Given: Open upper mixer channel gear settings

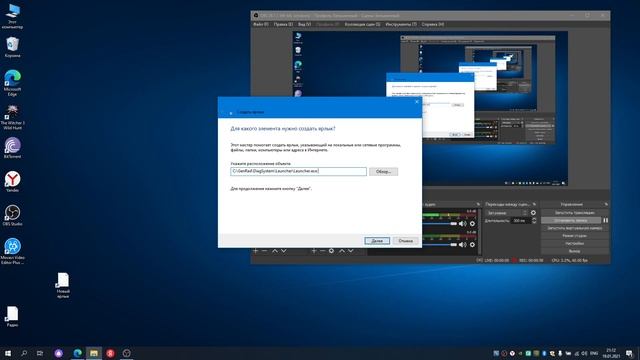Looking at the screenshot, I should coord(472,224).
